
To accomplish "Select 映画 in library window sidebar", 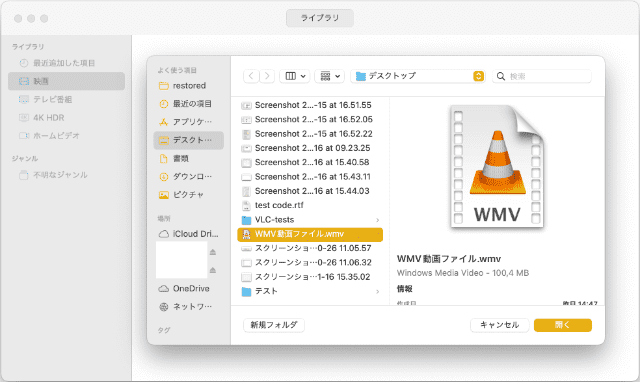I will (x=67, y=81).
